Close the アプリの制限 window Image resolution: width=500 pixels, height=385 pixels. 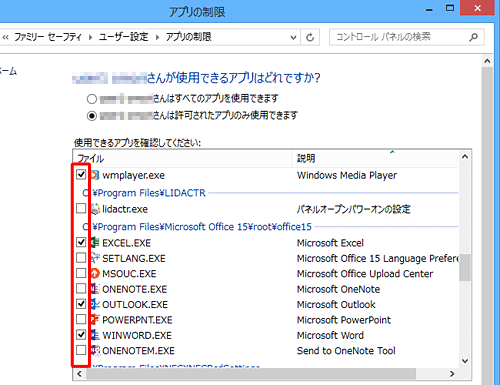coord(477,8)
